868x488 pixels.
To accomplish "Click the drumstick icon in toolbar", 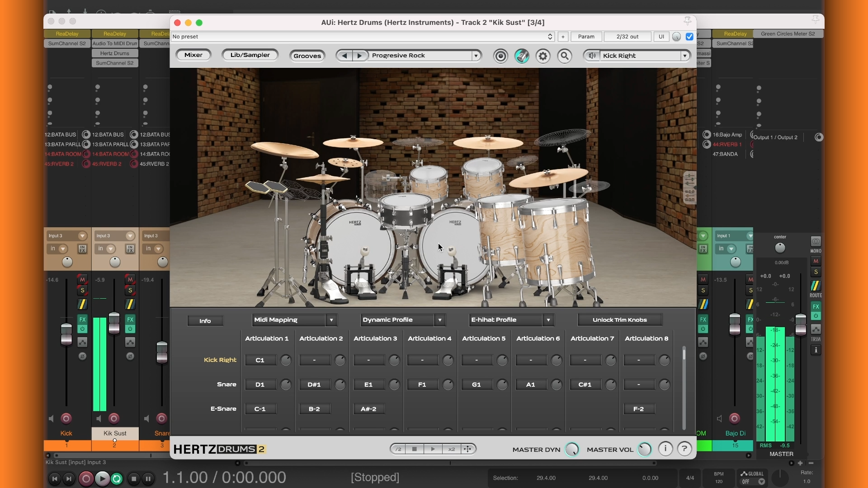I will click(522, 56).
